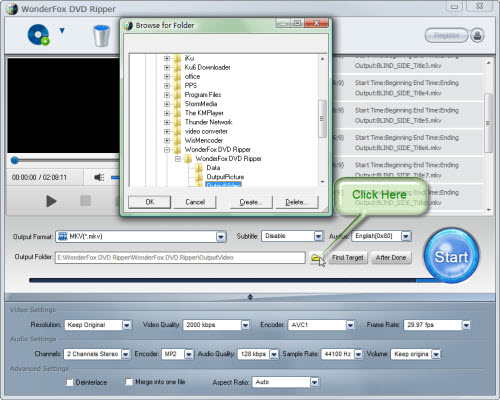Expand the Program Files folder node
Image resolution: width=500 pixels, height=400 pixels.
click(x=167, y=95)
